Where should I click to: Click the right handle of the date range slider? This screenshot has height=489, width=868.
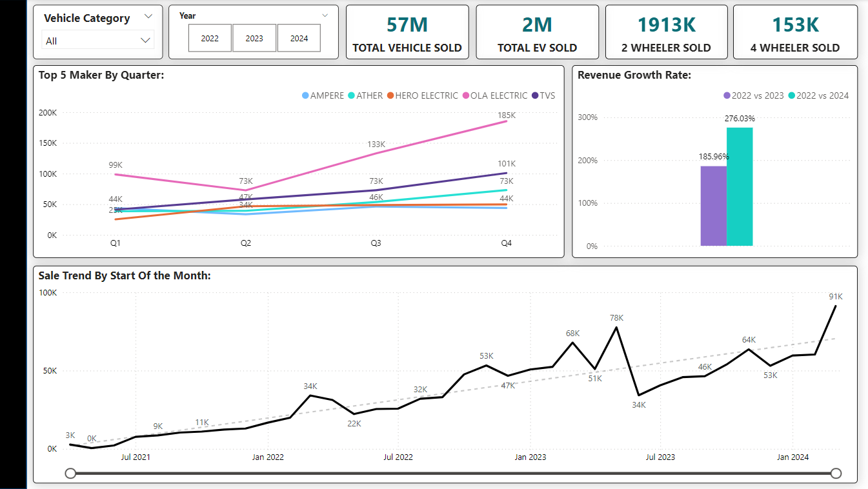click(x=836, y=474)
